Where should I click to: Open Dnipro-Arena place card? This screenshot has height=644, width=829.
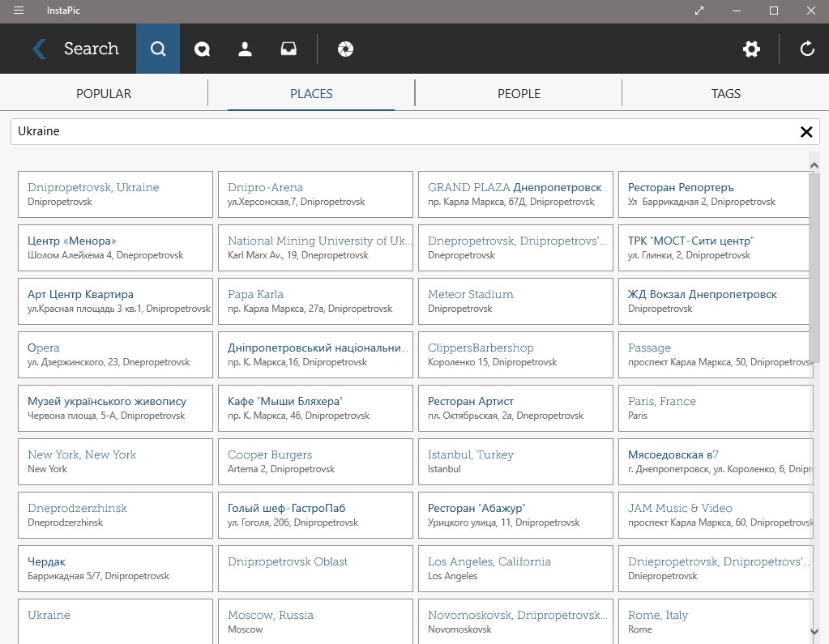pos(315,194)
